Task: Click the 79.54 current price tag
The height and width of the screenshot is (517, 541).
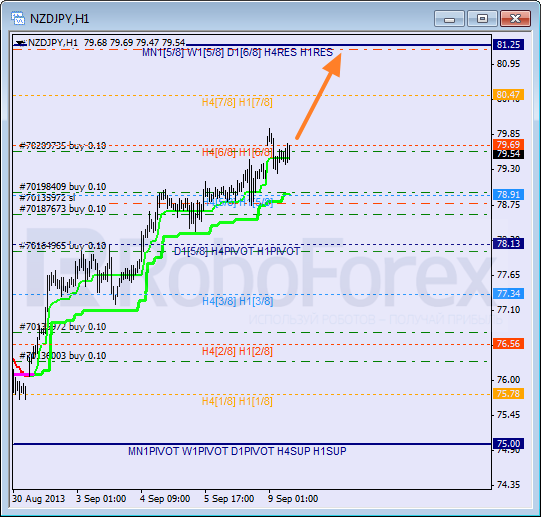Action: point(509,154)
